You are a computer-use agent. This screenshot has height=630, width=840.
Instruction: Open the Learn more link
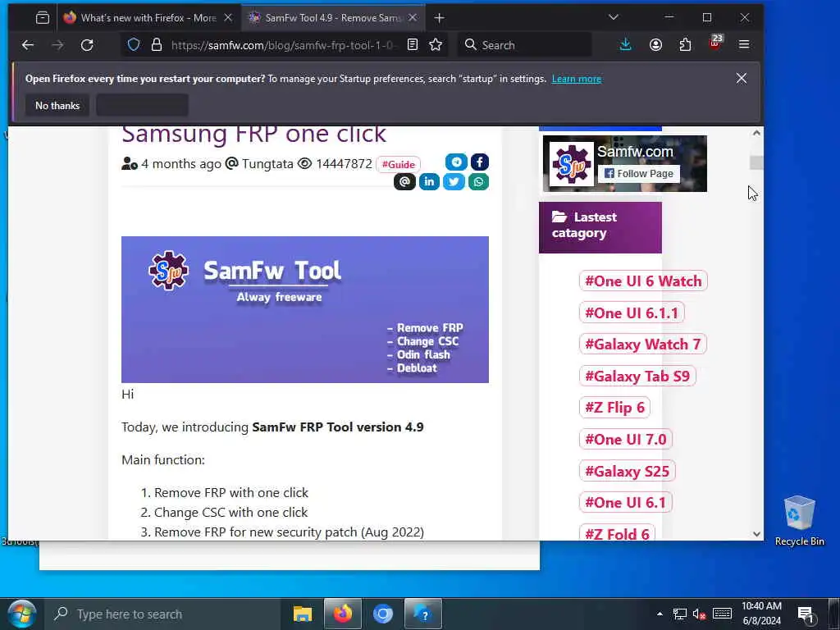click(577, 79)
